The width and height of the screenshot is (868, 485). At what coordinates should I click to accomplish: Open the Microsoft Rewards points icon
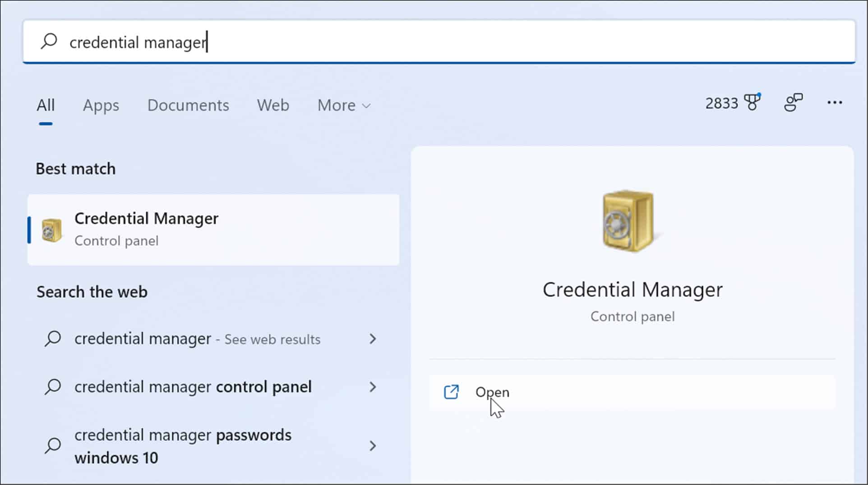(752, 103)
